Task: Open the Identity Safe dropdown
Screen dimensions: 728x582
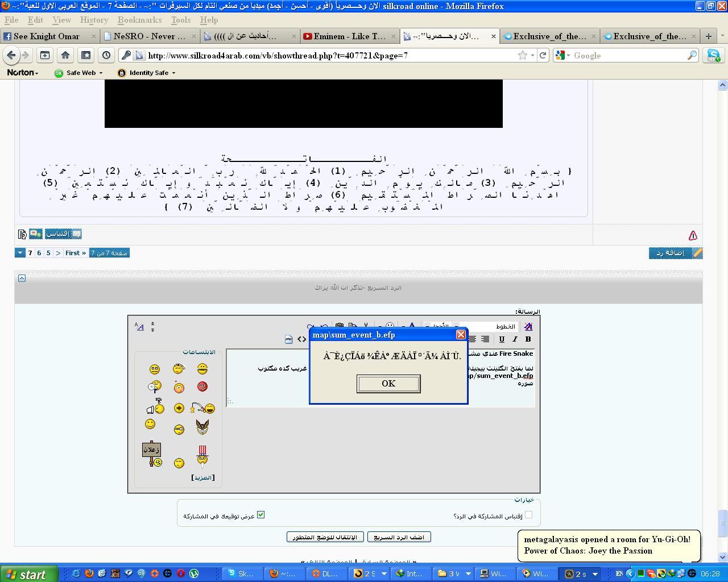Action: coord(146,73)
